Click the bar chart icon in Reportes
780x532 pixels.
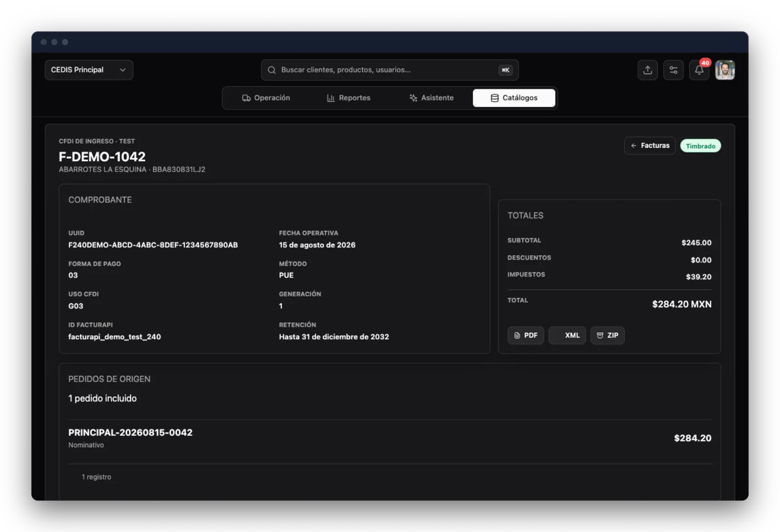coord(331,98)
